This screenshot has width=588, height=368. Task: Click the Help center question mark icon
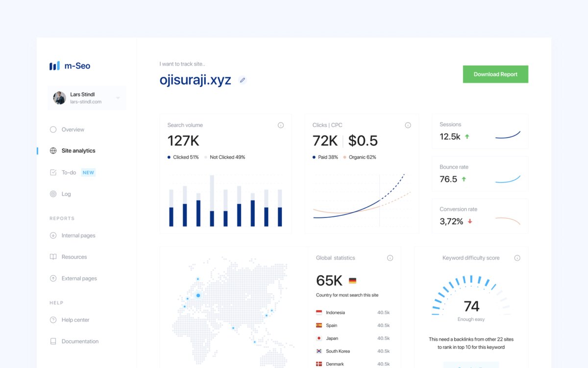[53, 320]
